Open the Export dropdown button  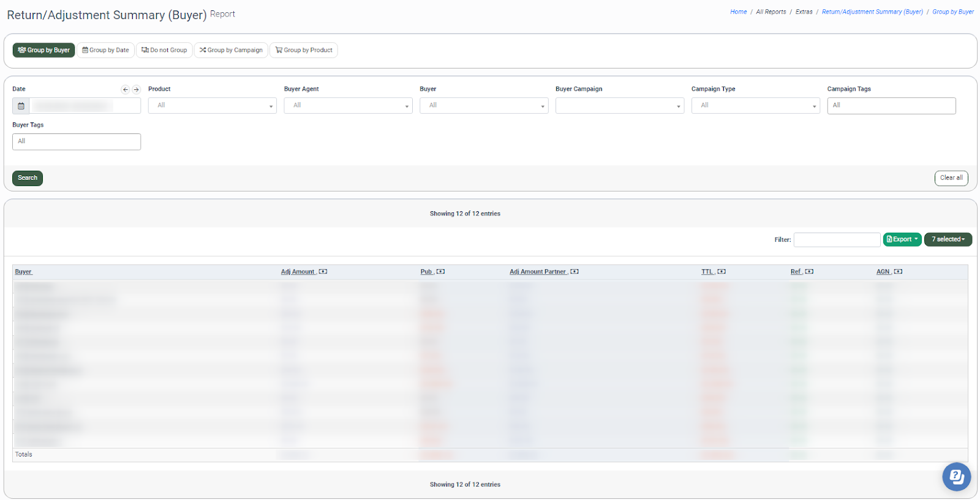(x=902, y=239)
